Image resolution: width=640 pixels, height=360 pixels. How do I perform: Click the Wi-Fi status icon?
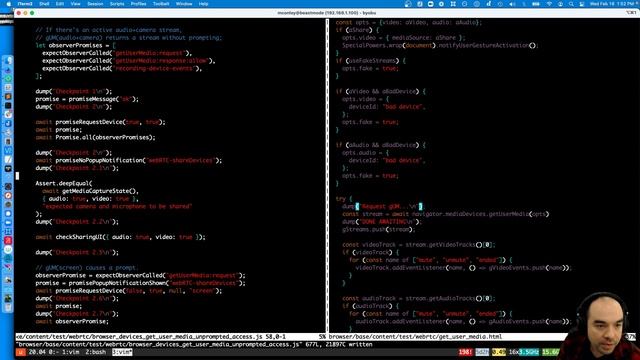[x=549, y=4]
